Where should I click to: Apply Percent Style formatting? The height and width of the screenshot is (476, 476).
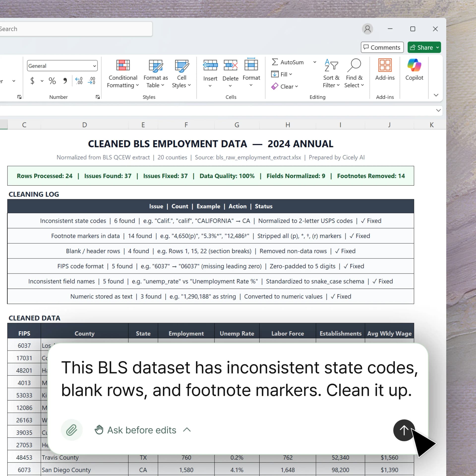coord(52,81)
